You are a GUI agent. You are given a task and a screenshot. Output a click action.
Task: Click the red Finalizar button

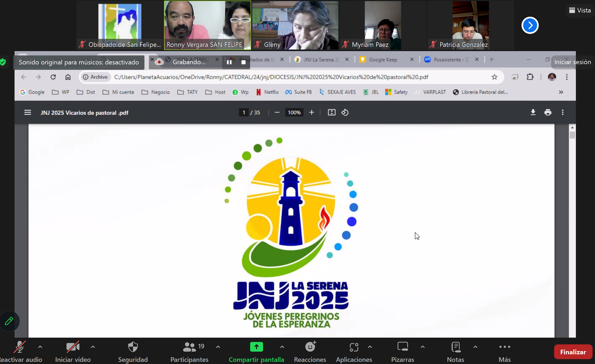573,352
